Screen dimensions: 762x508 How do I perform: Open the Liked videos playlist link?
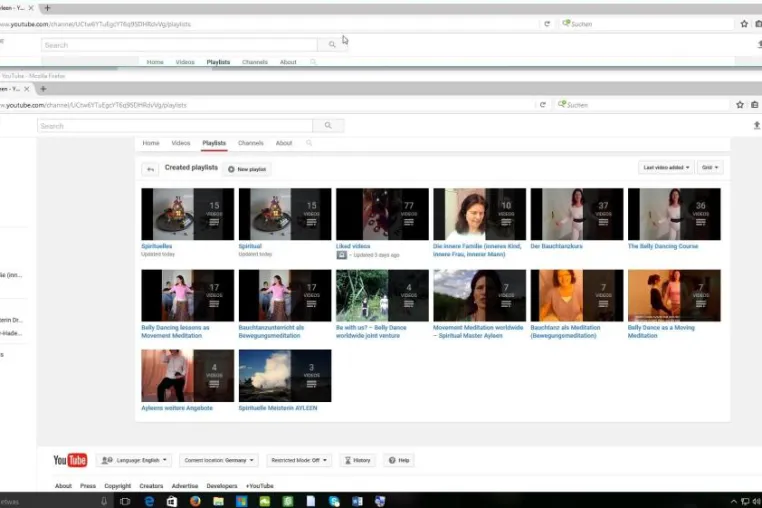(x=353, y=246)
